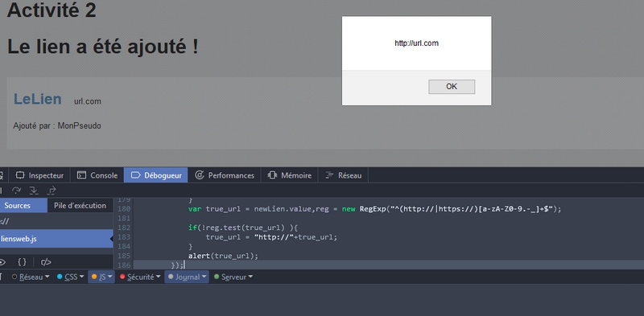Open the Réseau filter dropdown
The height and width of the screenshot is (316, 644).
coord(31,277)
